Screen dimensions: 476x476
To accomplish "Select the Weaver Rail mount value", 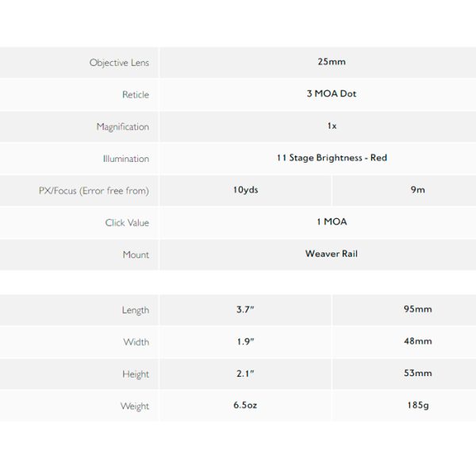I will [332, 254].
